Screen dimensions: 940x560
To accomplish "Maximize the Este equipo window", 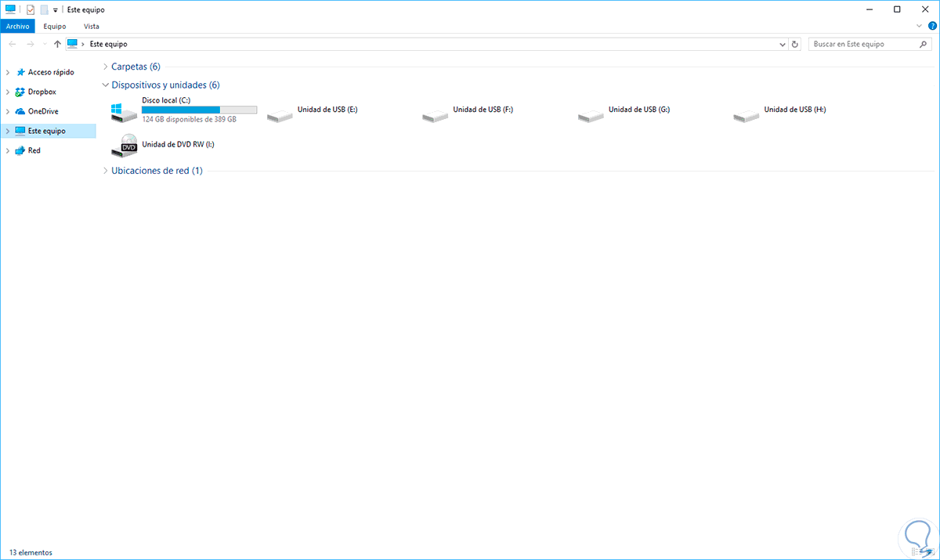I will (897, 9).
